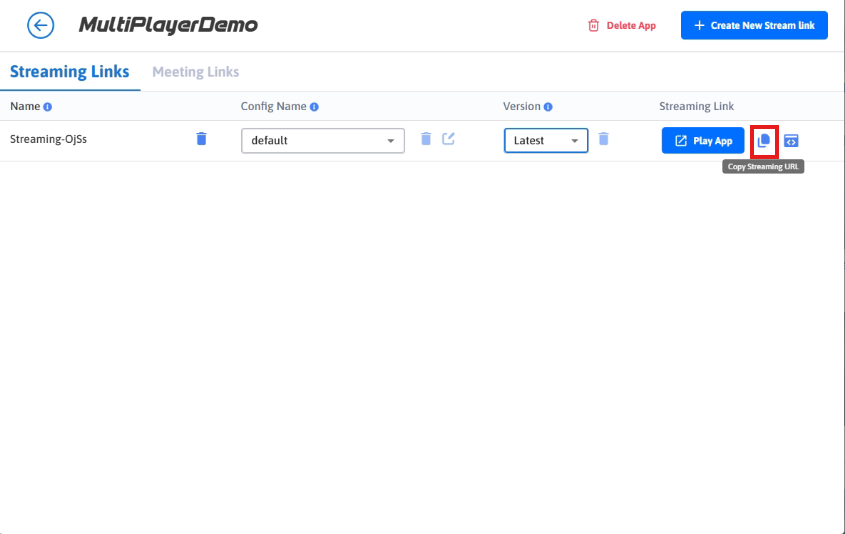Screen dimensions: 845x534
Task: Expand the default config name dropdown
Action: 323,141
